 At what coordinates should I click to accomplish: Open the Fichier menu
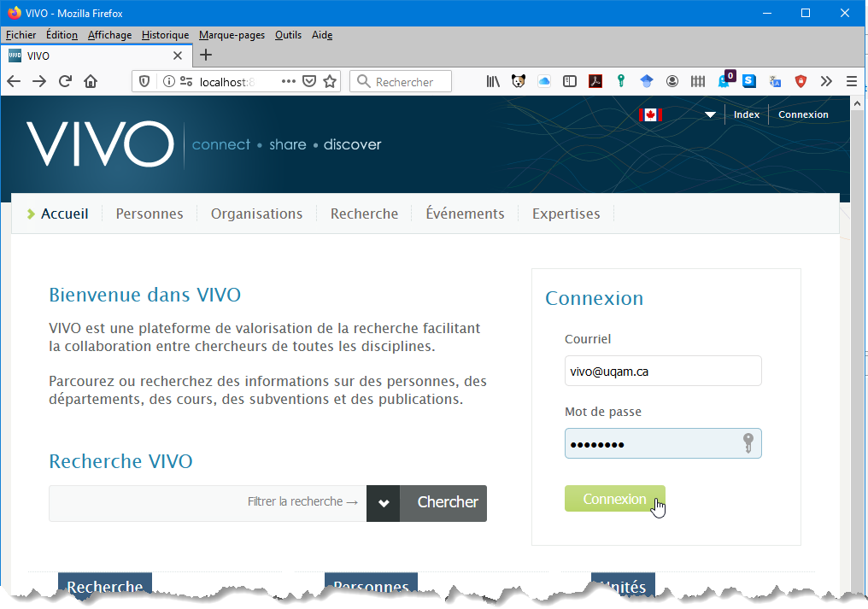[21, 35]
